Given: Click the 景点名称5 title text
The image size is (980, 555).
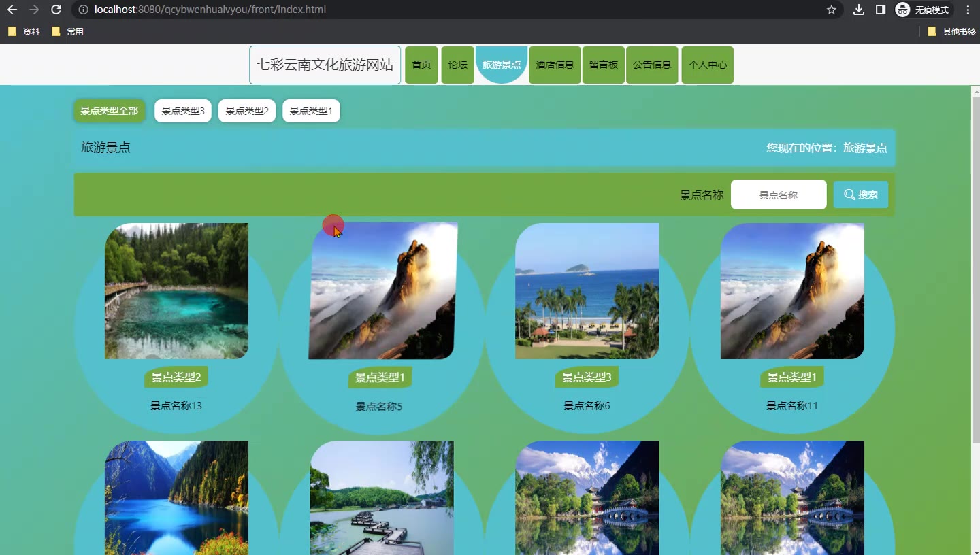Looking at the screenshot, I should click(x=379, y=407).
